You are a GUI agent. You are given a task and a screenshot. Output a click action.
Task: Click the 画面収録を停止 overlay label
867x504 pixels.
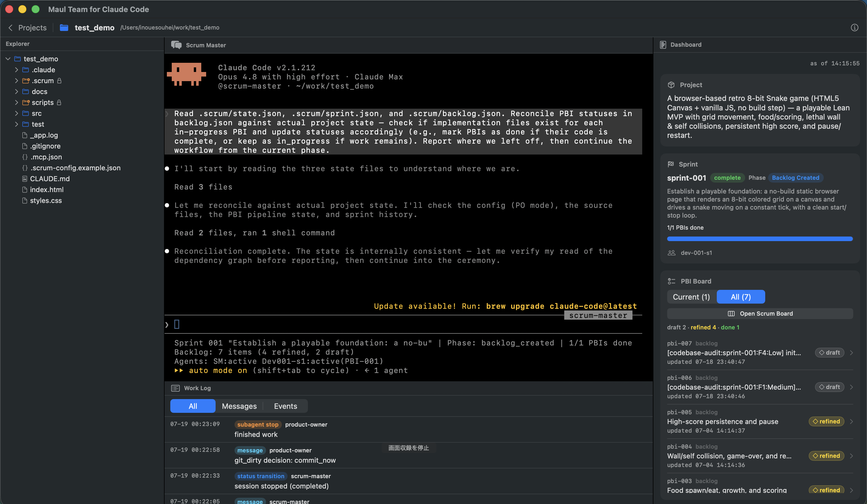click(408, 448)
